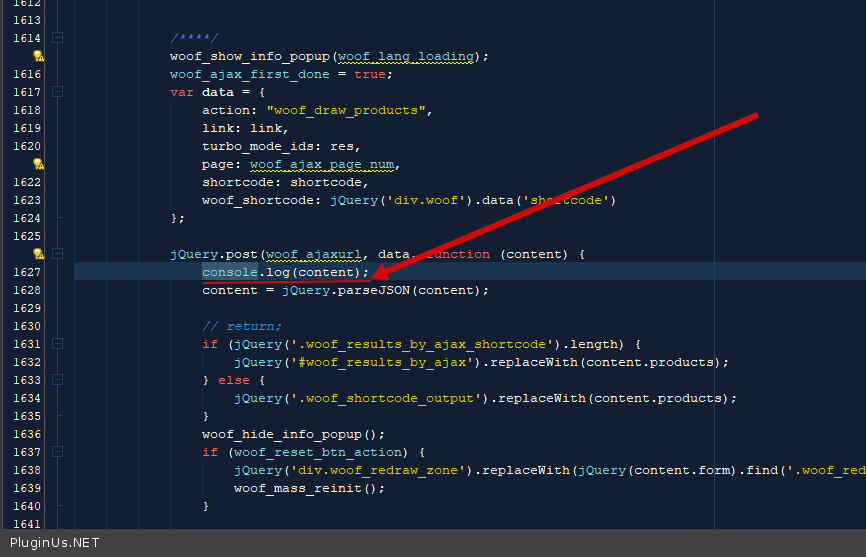The image size is (866, 557).
Task: Click woof_ajax_page_num underlined identifier
Action: [x=322, y=165]
